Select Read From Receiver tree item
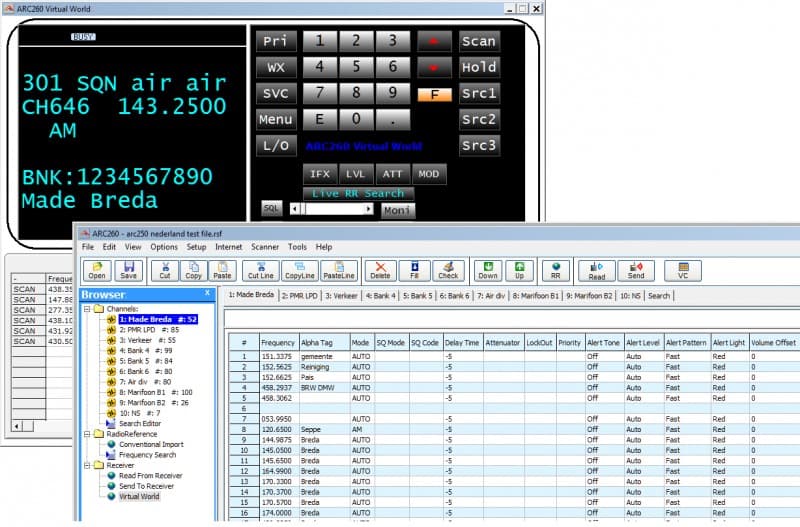 click(151, 475)
